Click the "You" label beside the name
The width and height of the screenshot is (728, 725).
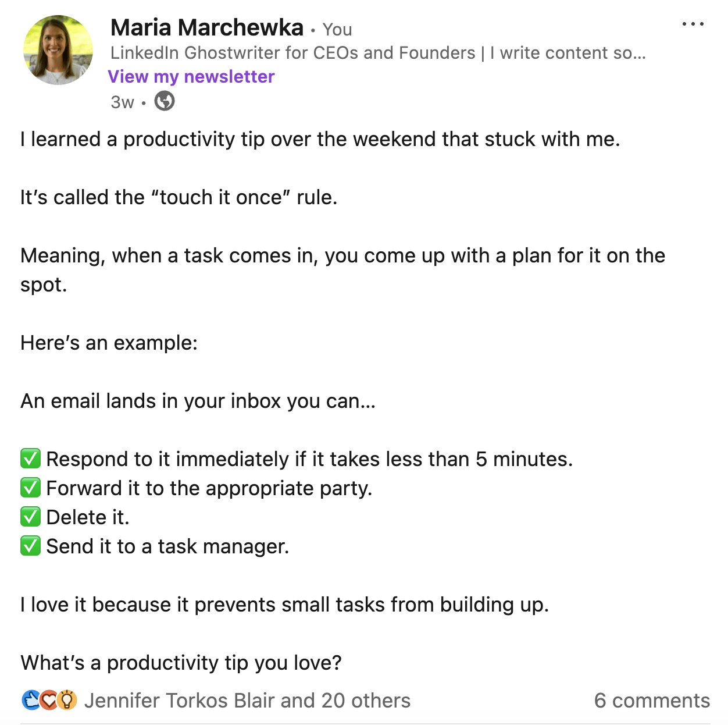tap(337, 29)
